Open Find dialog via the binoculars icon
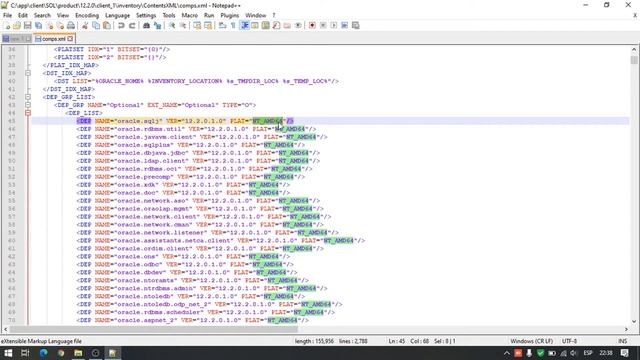The height and width of the screenshot is (360, 640). point(146,25)
